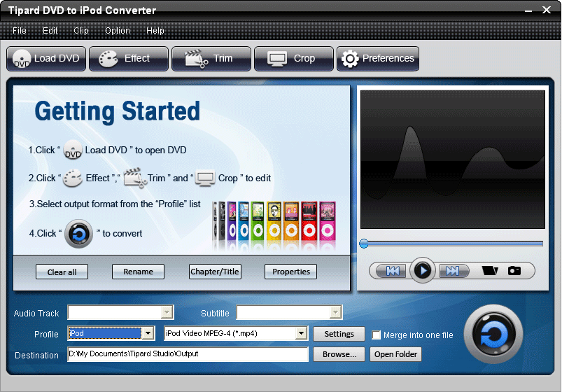Click the Crop monitor icon in step 2
Screen dimensions: 562x392
pyautogui.click(x=205, y=178)
